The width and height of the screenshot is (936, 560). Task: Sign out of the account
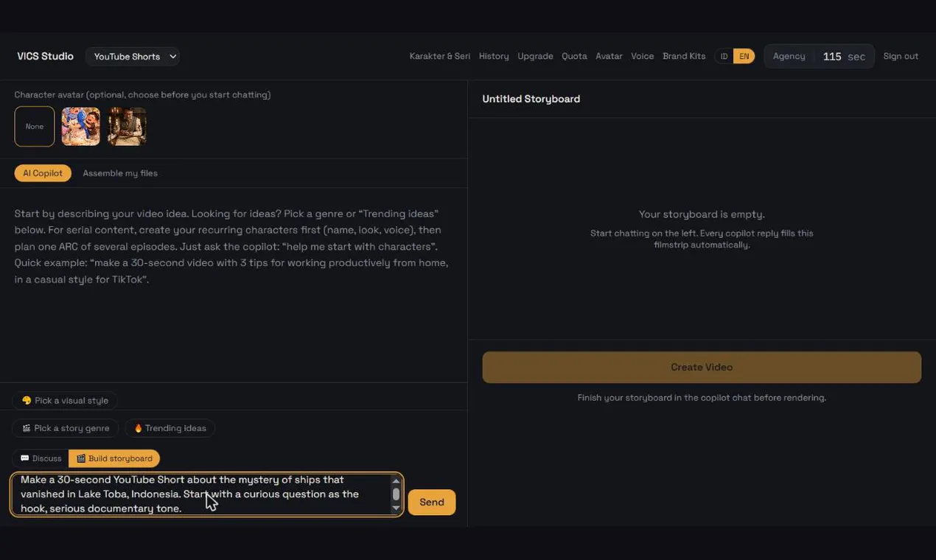(901, 57)
